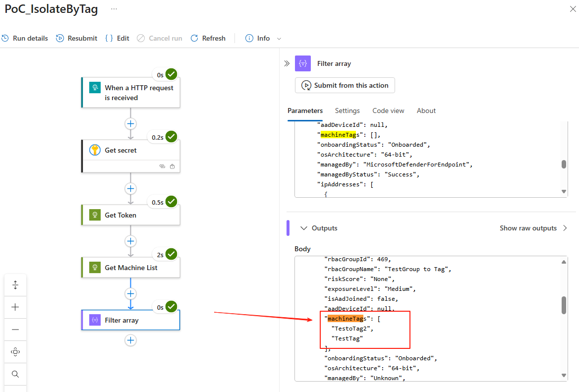The height and width of the screenshot is (392, 579).
Task: Click the Get Machine List action icon
Action: (x=95, y=267)
